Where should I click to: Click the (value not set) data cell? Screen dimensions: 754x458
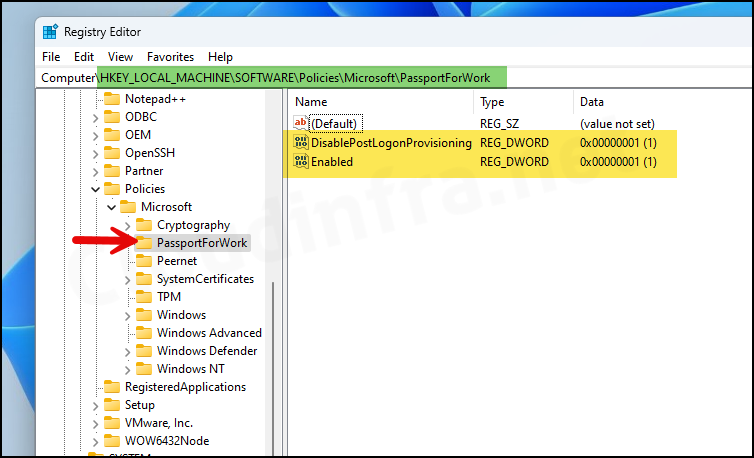(617, 124)
